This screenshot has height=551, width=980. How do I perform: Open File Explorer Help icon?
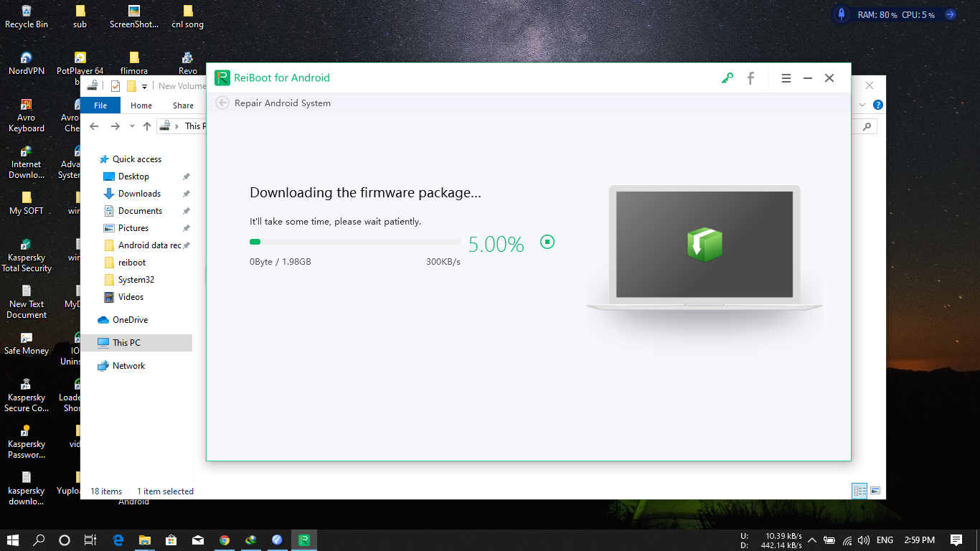pyautogui.click(x=877, y=105)
